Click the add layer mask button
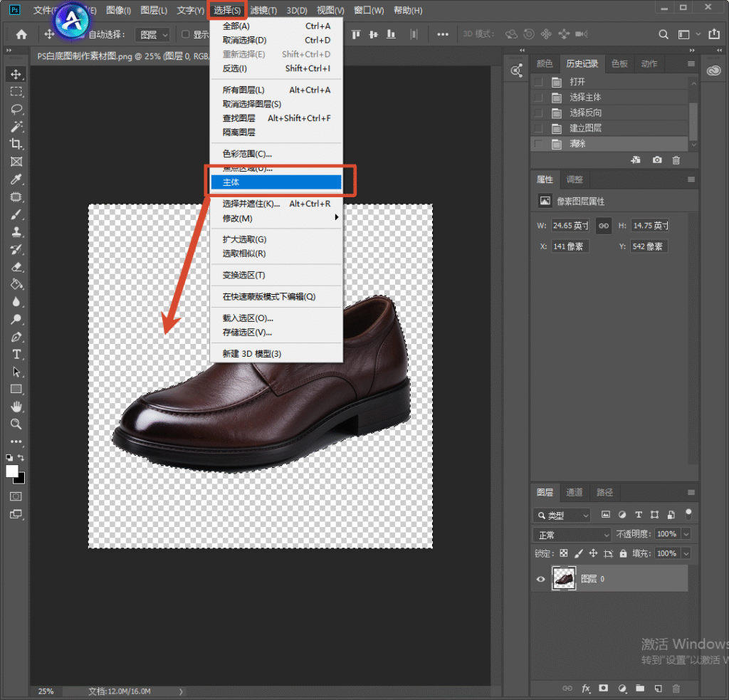 pos(604,689)
